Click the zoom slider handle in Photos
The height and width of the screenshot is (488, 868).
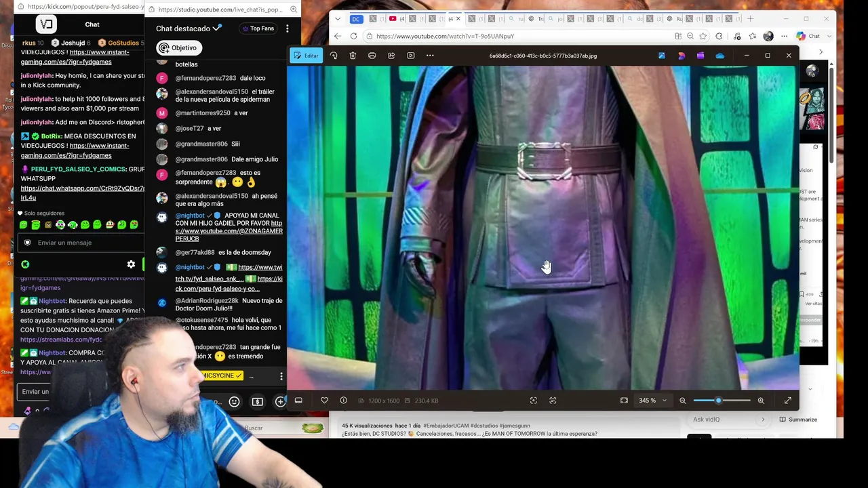(x=718, y=401)
